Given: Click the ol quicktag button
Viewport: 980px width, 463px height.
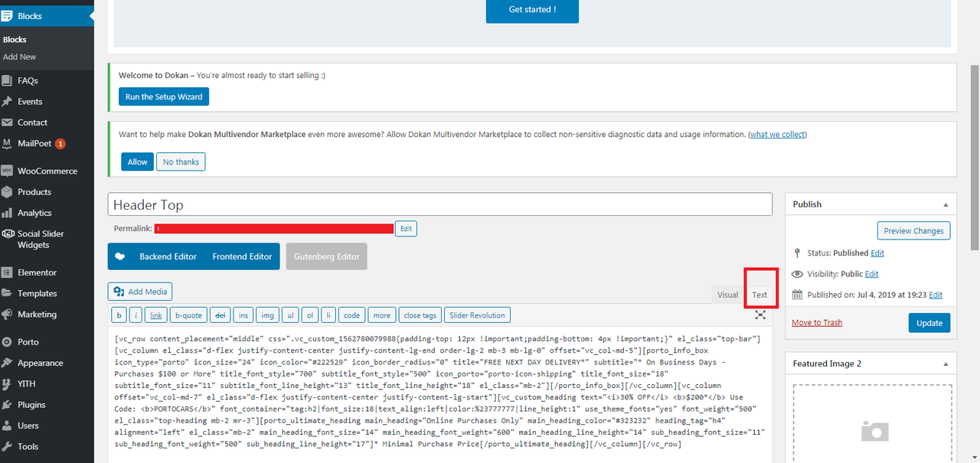Looking at the screenshot, I should tap(309, 315).
